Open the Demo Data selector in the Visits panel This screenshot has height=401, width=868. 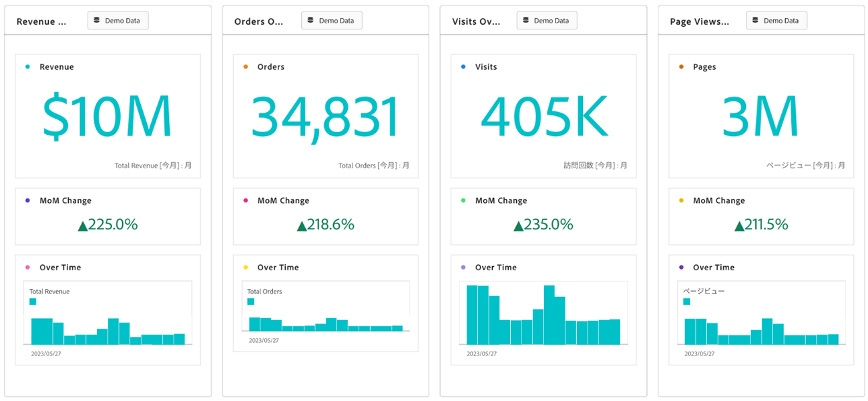tap(546, 21)
